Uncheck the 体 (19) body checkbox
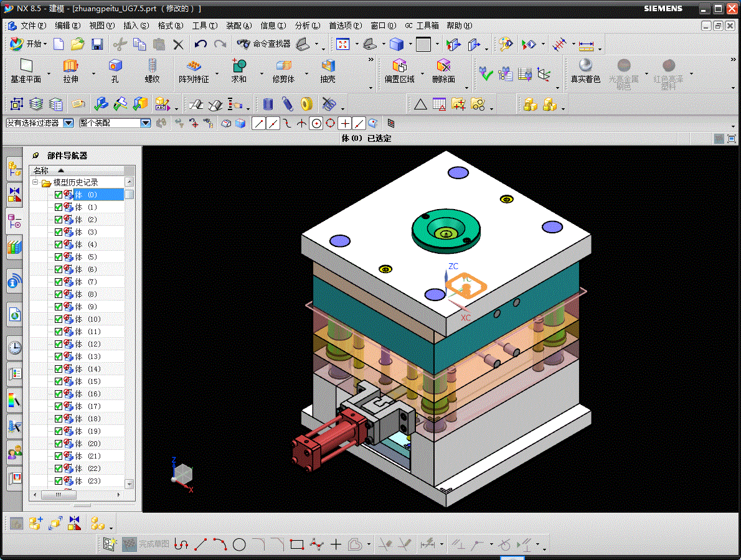Screen dimensions: 741x560 tap(59, 431)
